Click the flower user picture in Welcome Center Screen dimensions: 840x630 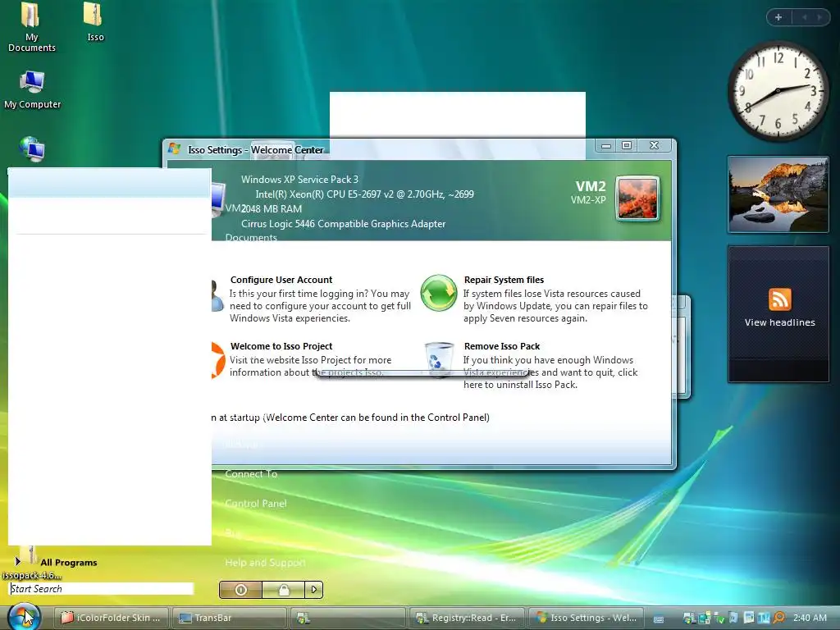[x=637, y=199]
